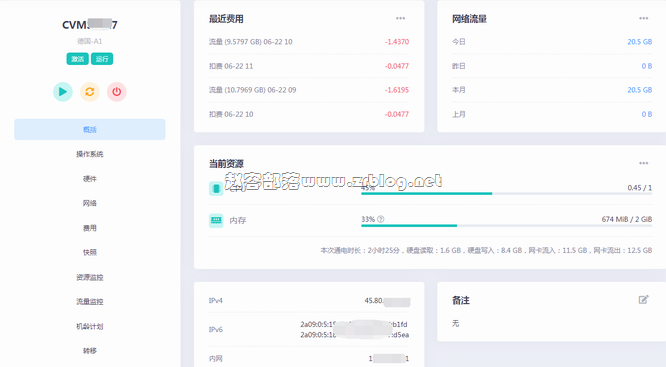Open the 费用 sidebar item
The image size is (666, 367).
[90, 228]
